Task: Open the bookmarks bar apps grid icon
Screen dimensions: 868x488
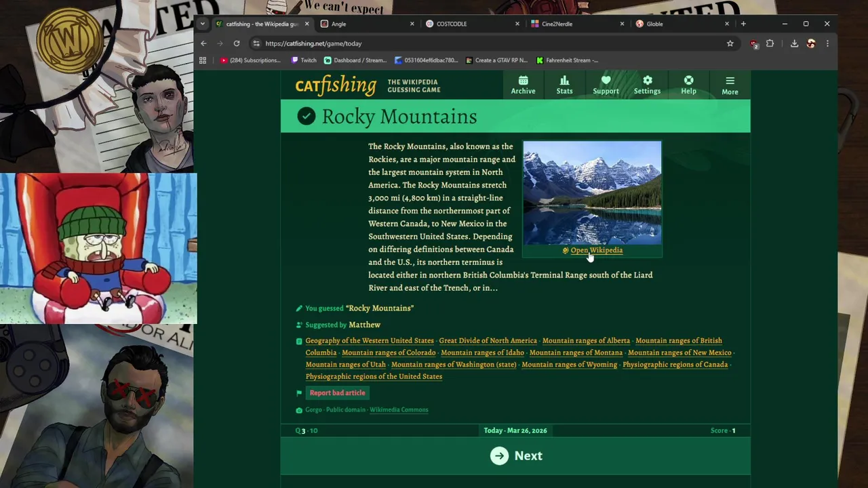Action: click(x=202, y=60)
